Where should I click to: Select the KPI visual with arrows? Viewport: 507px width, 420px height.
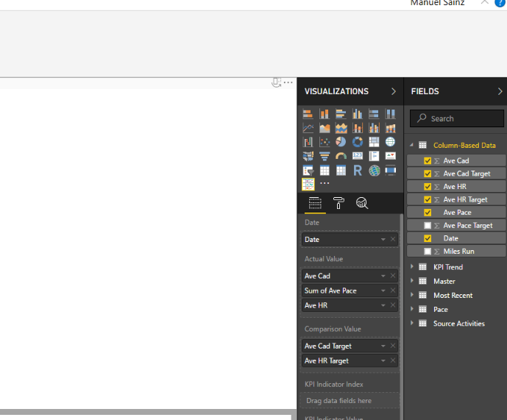390,156
